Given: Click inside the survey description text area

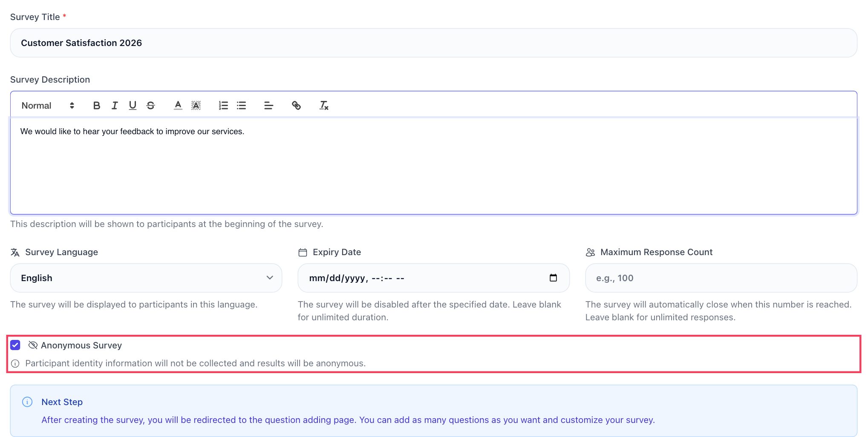Looking at the screenshot, I should click(x=434, y=166).
